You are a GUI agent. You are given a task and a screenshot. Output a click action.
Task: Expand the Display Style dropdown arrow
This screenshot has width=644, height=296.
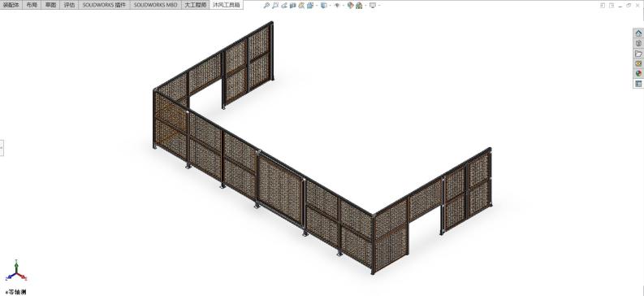tap(331, 6)
